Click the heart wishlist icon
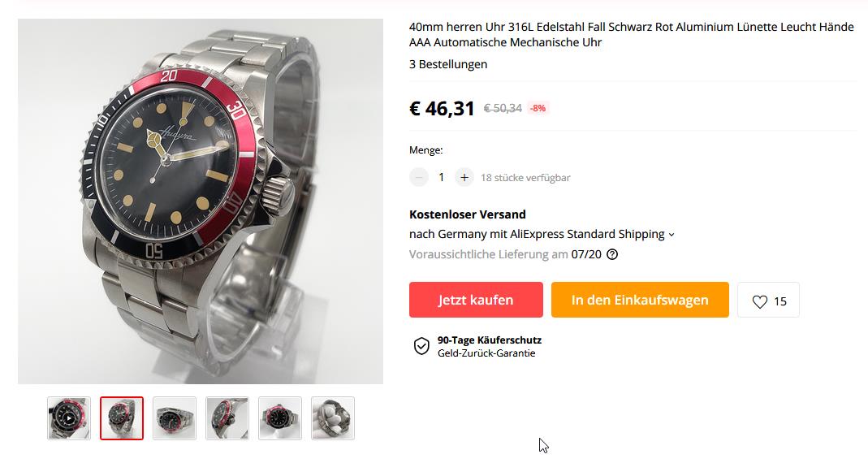This screenshot has width=868, height=463. (x=759, y=301)
